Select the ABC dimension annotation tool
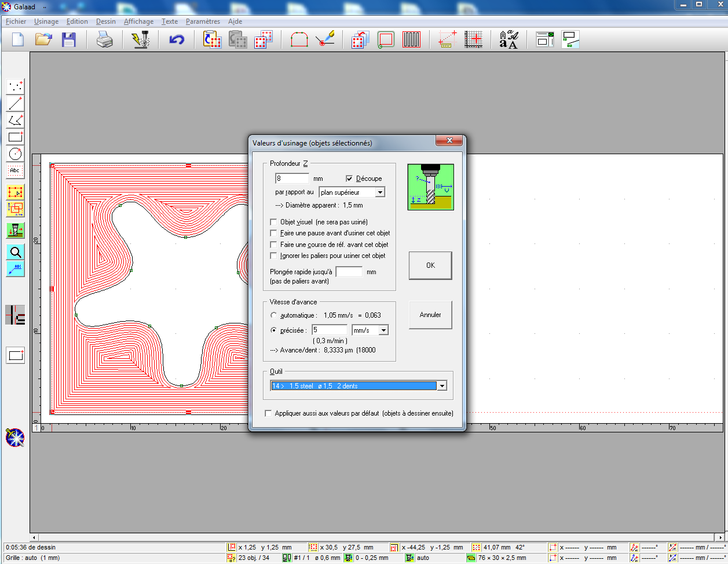 [16, 268]
